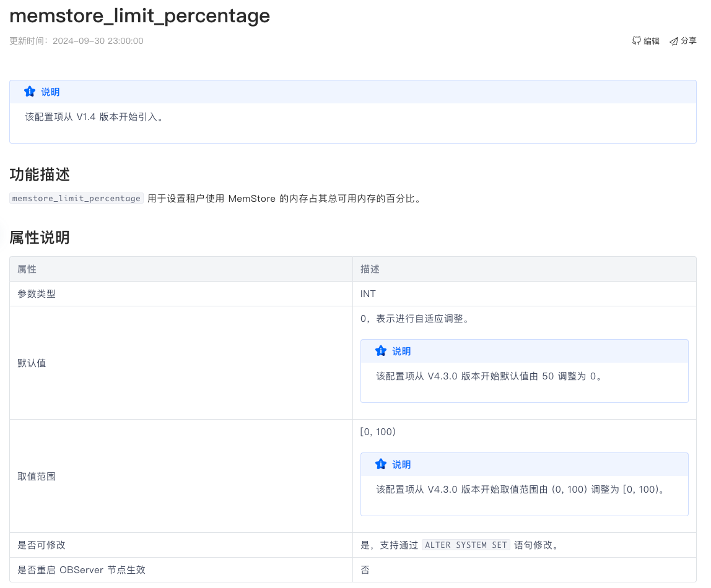Click the text 0，表示进行自适应调整

pyautogui.click(x=416, y=319)
